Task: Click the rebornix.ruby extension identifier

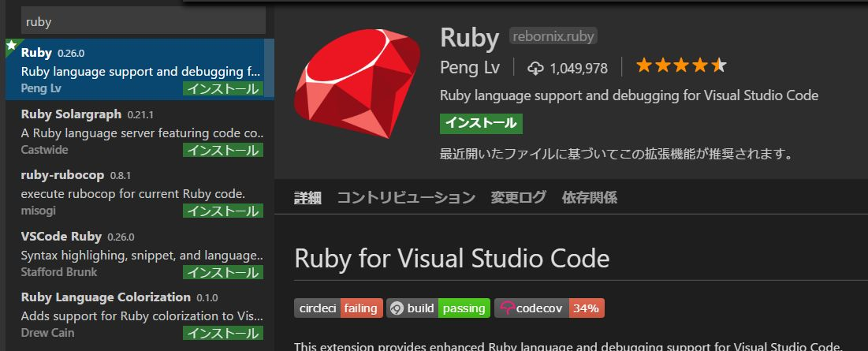Action: click(553, 36)
